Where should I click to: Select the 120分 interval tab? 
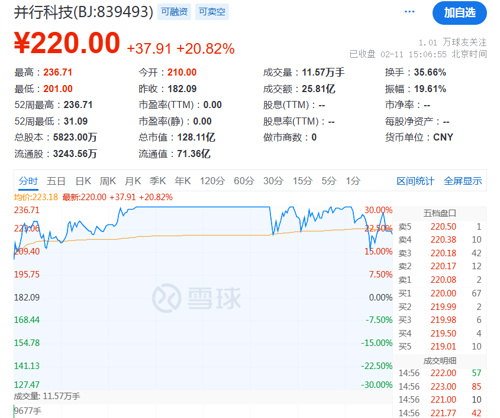(x=212, y=181)
